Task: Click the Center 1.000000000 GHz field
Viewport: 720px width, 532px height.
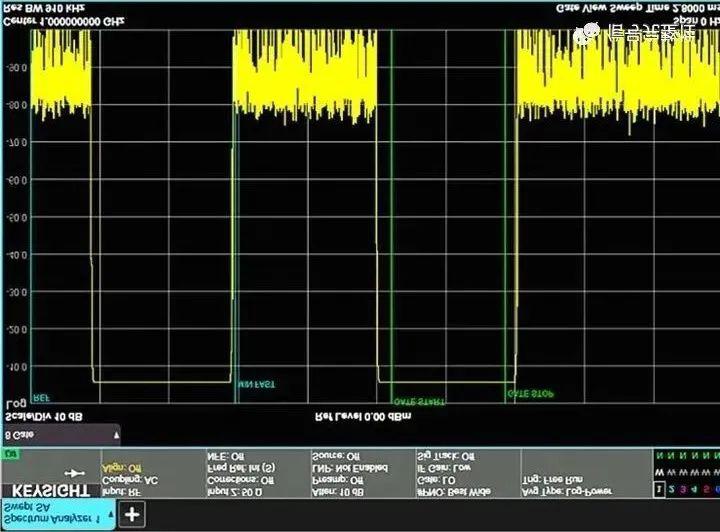Action: click(x=64, y=21)
